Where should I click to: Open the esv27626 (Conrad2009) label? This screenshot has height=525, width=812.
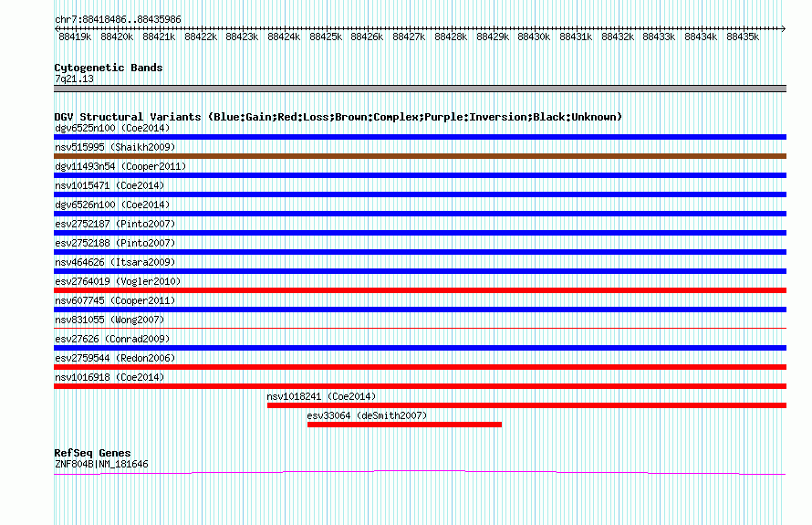[112, 339]
